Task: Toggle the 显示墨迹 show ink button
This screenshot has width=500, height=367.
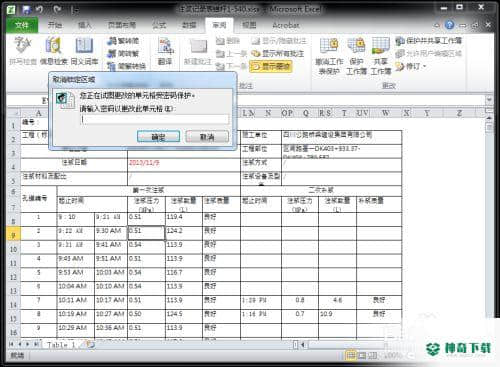Action: tap(271, 66)
